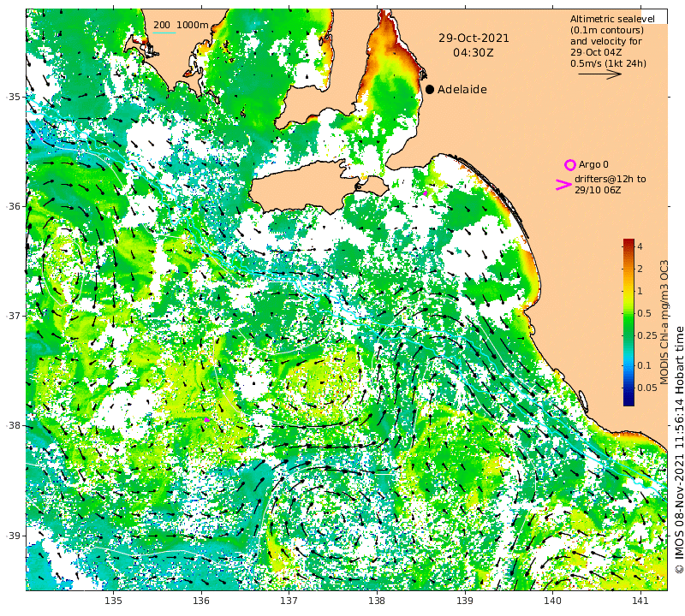This screenshot has height=616, width=685.
Task: Click the longitude 141 axis label
Action: click(x=640, y=601)
